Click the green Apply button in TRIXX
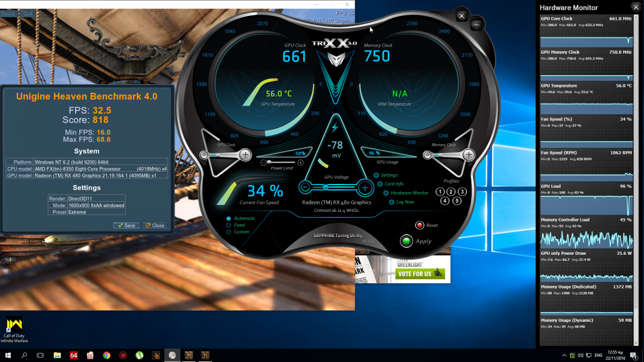Screen dimensions: 644x362 coord(407,241)
